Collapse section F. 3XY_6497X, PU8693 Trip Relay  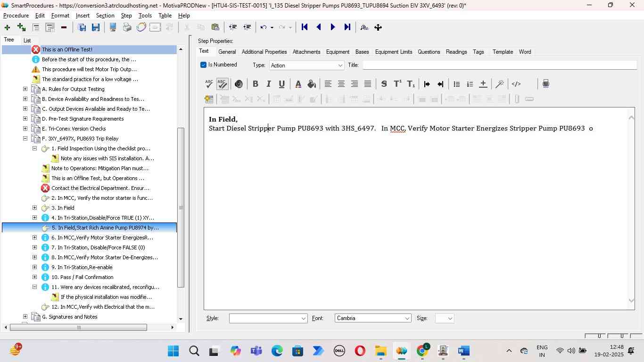coord(25,139)
